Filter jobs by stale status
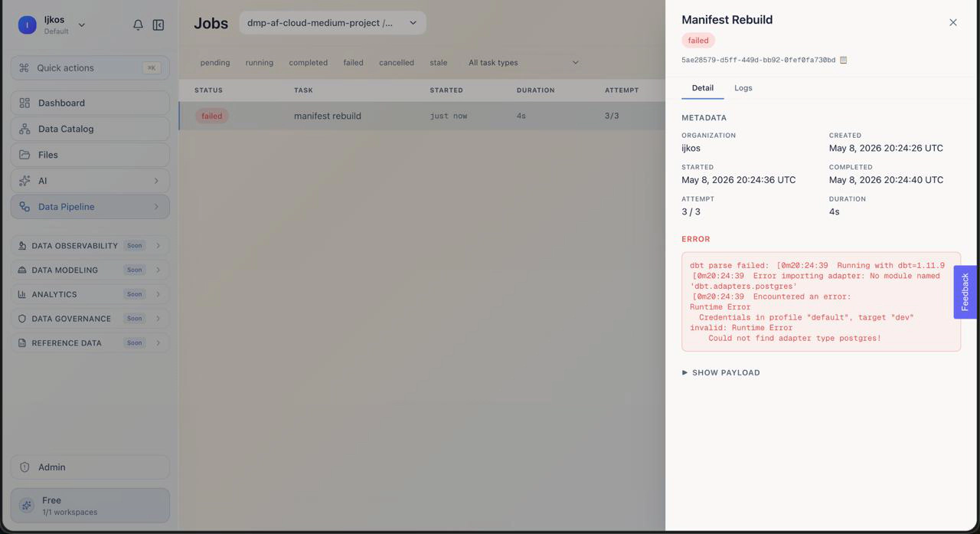Screen dimensions: 980x534 [439, 63]
